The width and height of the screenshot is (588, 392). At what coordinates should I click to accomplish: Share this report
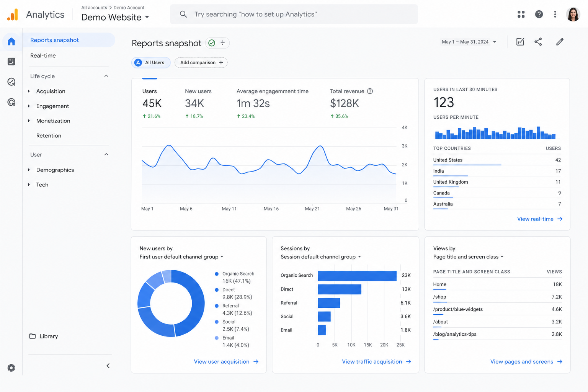pyautogui.click(x=538, y=42)
